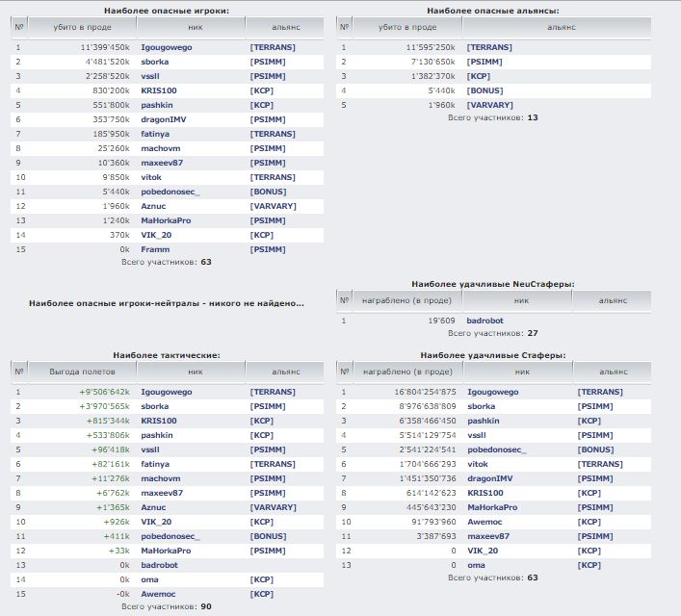Click [BONUS] in the Наиболее опасные альянсы table
This screenshot has height=616, width=681.
(485, 90)
